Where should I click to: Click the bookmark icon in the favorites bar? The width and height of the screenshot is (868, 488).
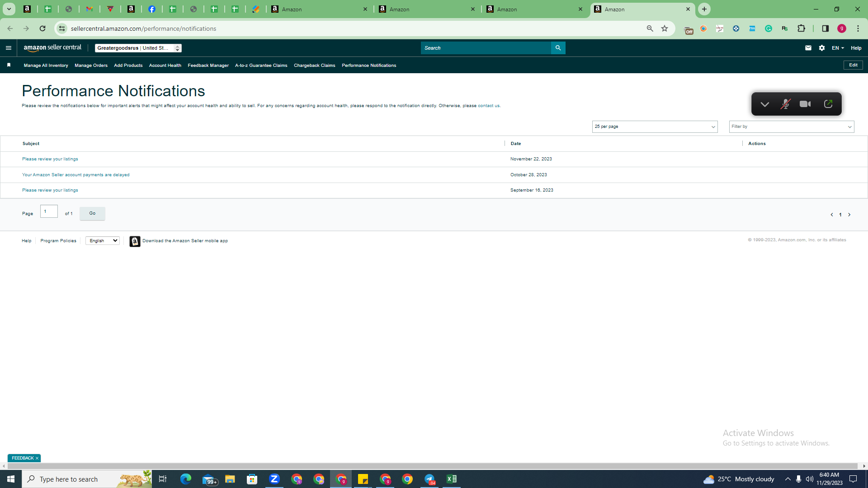(x=9, y=65)
